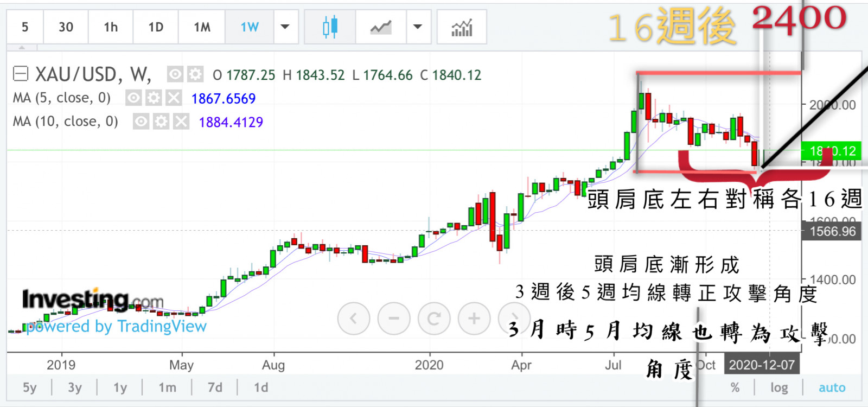
Task: Set the range to 5y
Action: [30, 387]
